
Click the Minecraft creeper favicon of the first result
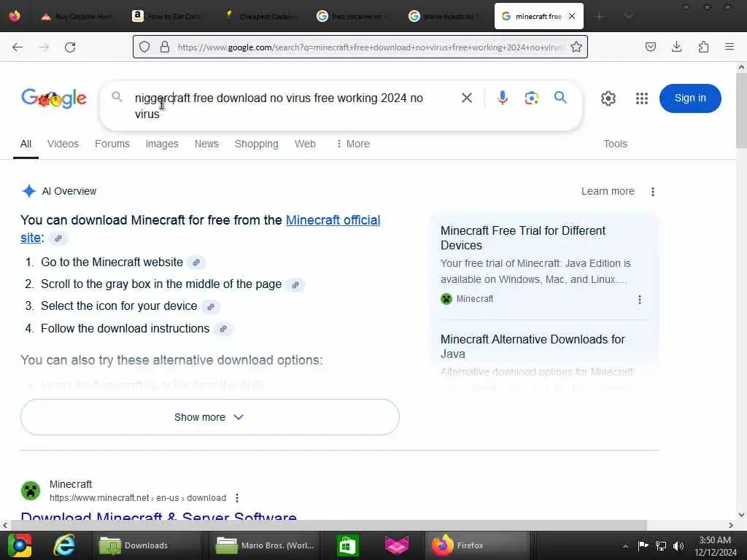pos(31,491)
